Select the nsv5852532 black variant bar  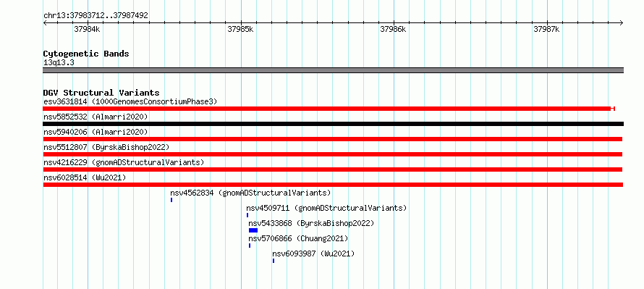point(333,124)
